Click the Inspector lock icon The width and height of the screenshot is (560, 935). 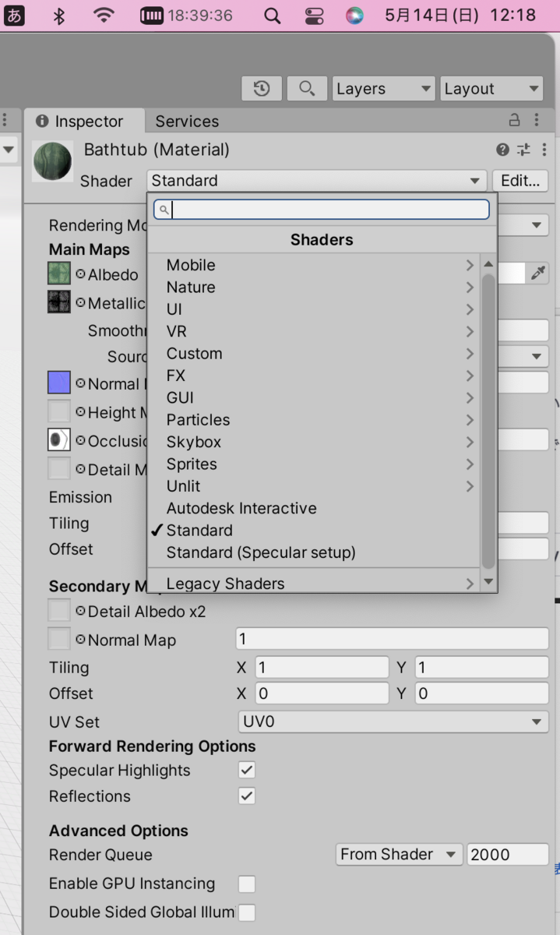click(514, 120)
